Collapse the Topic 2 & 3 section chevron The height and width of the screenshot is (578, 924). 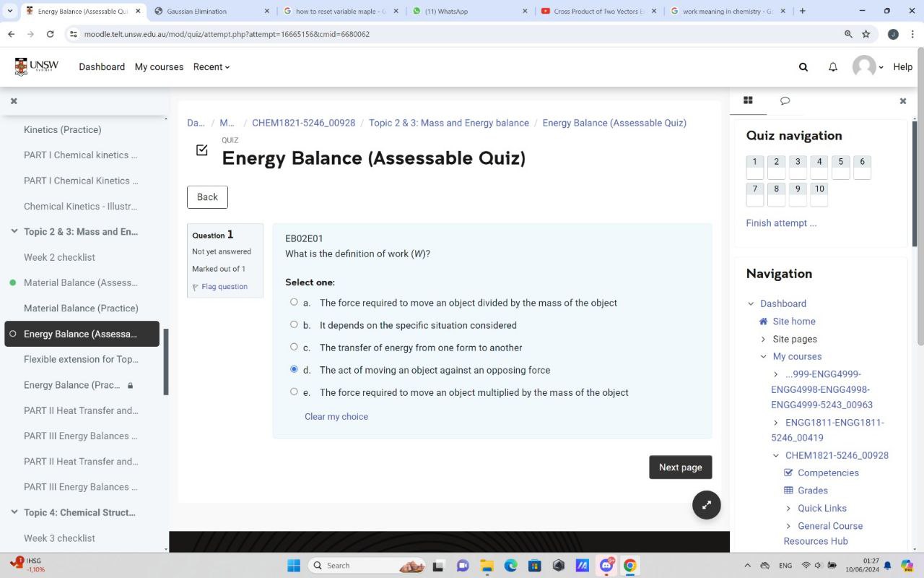click(x=14, y=231)
